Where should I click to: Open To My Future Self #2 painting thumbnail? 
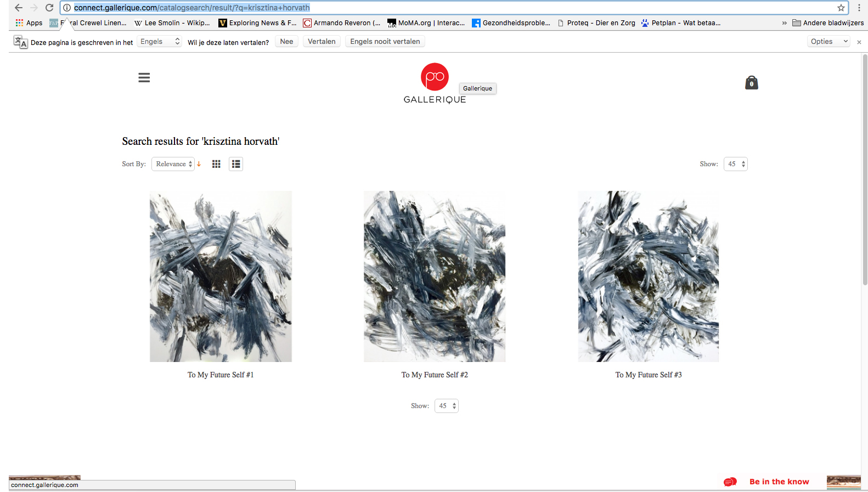pos(435,276)
